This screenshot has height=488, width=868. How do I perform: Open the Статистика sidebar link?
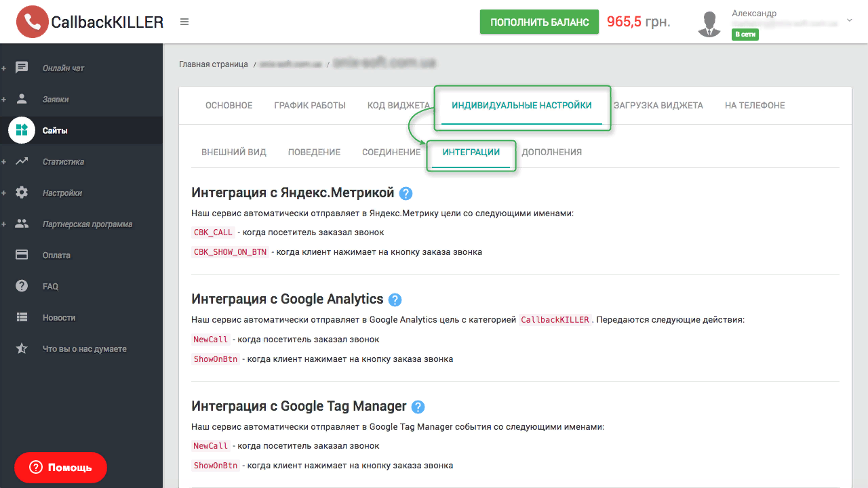[x=63, y=162]
